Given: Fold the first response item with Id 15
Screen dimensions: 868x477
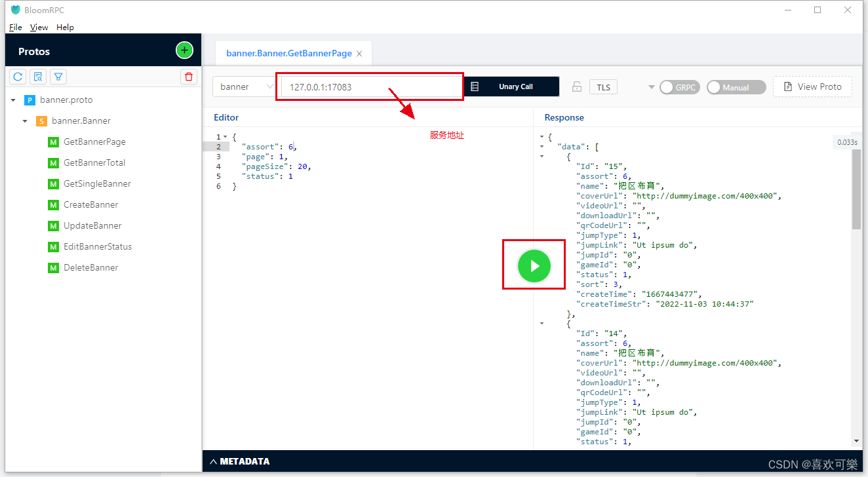Looking at the screenshot, I should pos(542,157).
